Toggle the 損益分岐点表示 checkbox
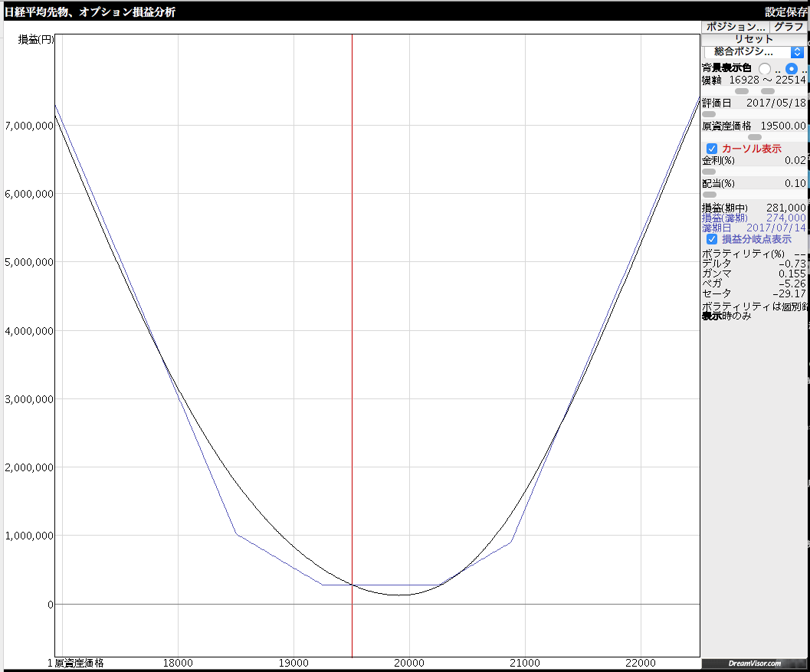The width and height of the screenshot is (810, 672). tap(712, 239)
